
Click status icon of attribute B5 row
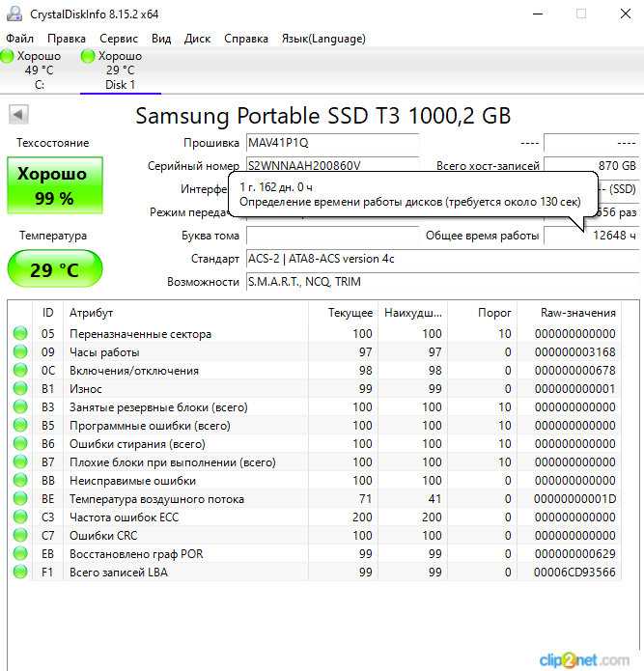(x=20, y=425)
